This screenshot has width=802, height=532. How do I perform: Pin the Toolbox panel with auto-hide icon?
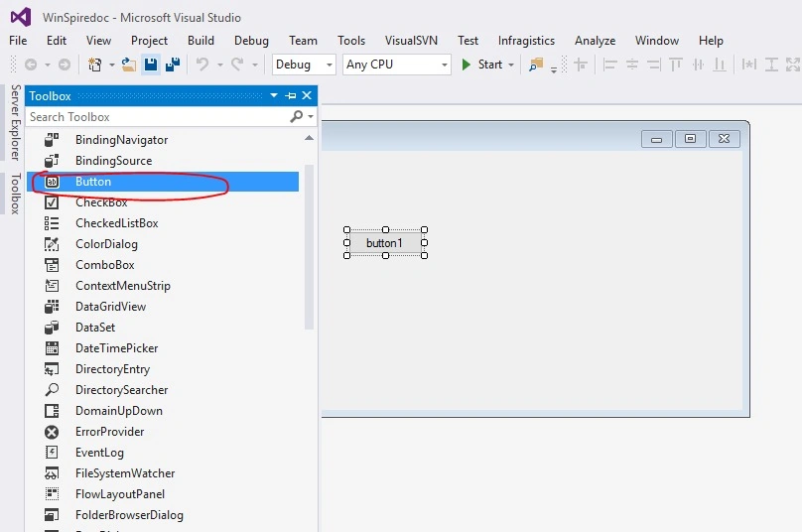click(x=291, y=95)
